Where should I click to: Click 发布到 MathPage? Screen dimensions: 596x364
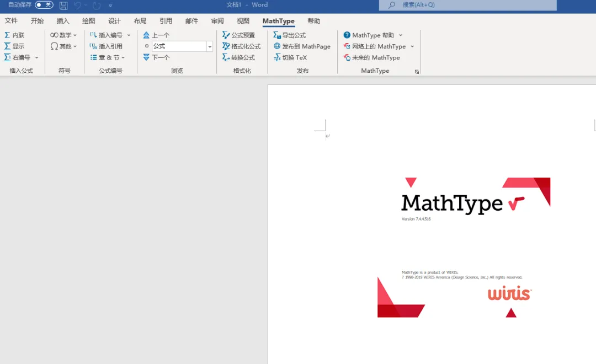pyautogui.click(x=302, y=46)
